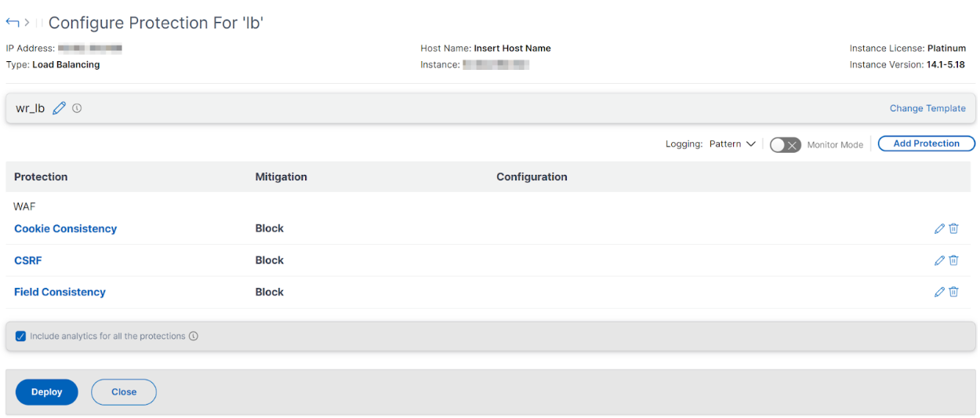The height and width of the screenshot is (418, 980).
Task: Edit the Cookie Consistency protection
Action: pos(939,228)
